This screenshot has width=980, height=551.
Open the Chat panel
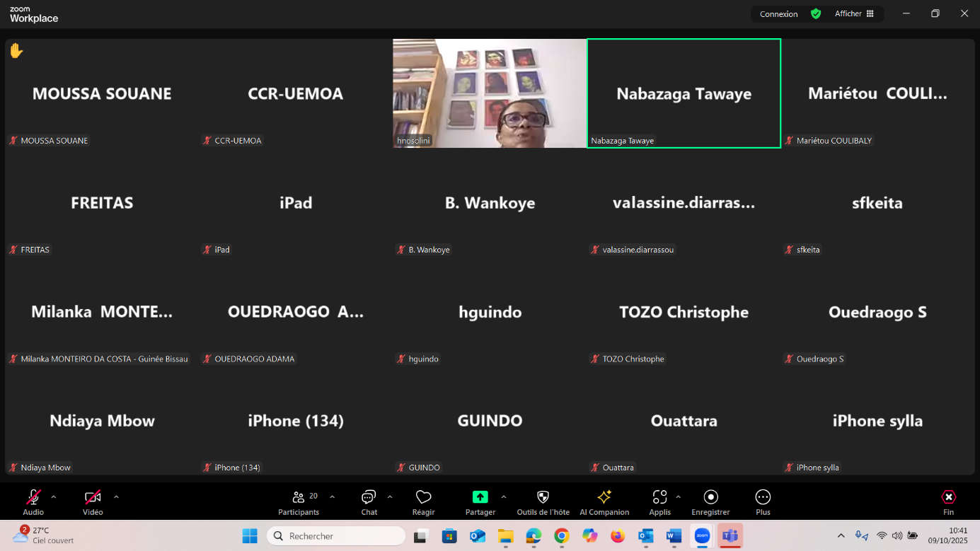[369, 502]
